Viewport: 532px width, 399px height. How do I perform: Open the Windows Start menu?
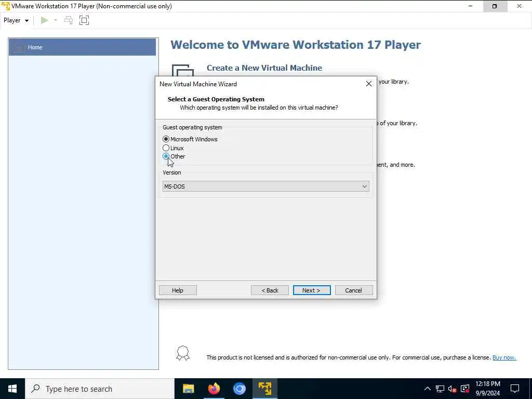pos(12,389)
